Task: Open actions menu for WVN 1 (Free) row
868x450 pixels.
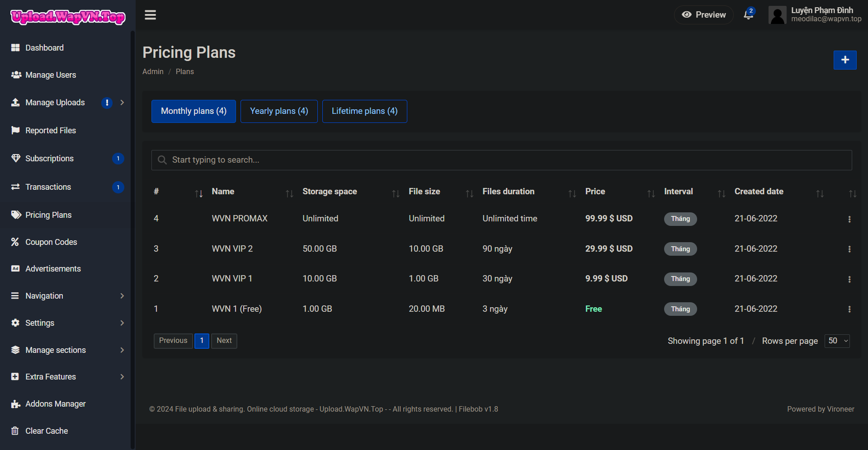Action: (849, 309)
